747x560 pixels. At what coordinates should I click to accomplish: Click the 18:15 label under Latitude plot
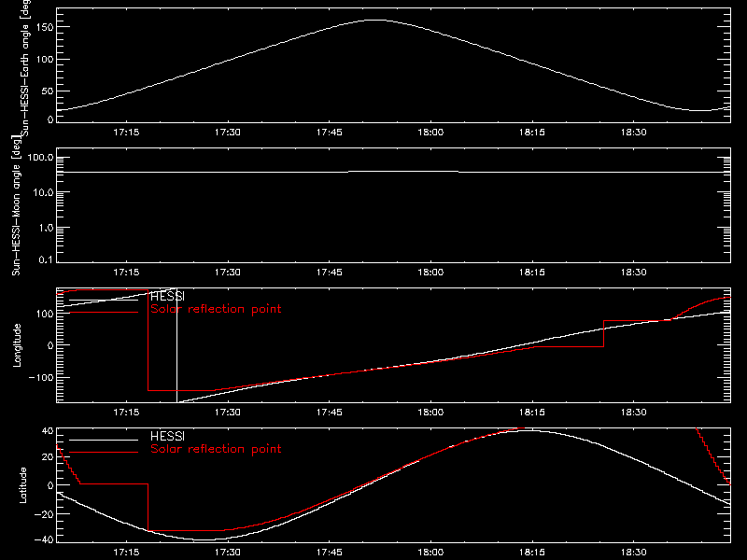pyautogui.click(x=531, y=553)
